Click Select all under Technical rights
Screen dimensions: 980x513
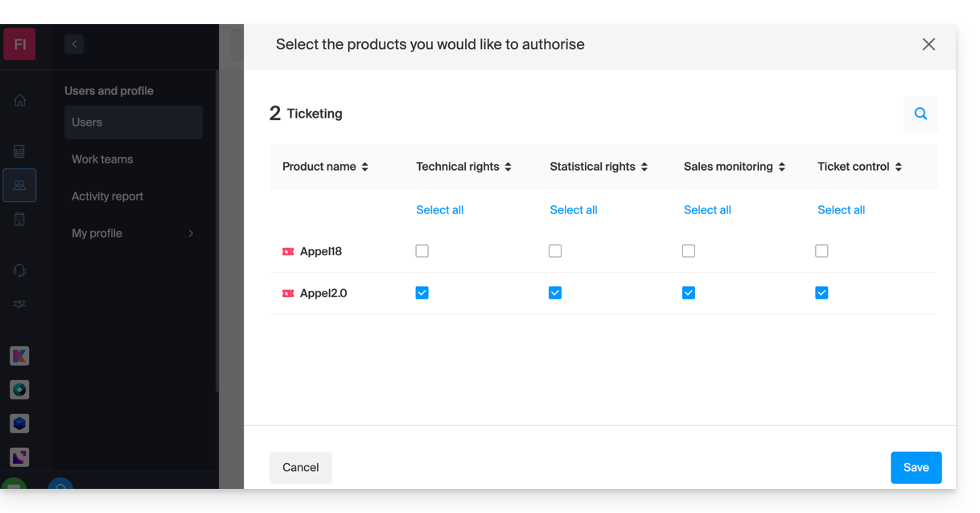439,210
